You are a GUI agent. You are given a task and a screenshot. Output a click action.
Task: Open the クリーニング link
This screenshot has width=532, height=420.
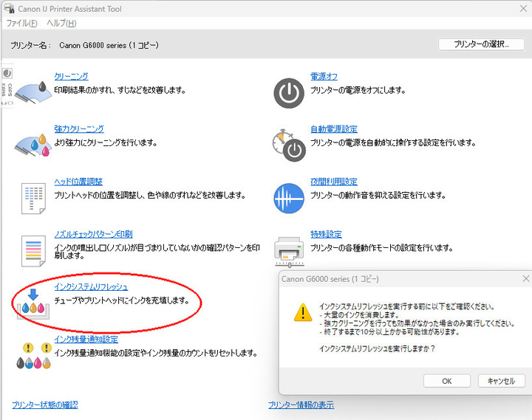point(71,76)
